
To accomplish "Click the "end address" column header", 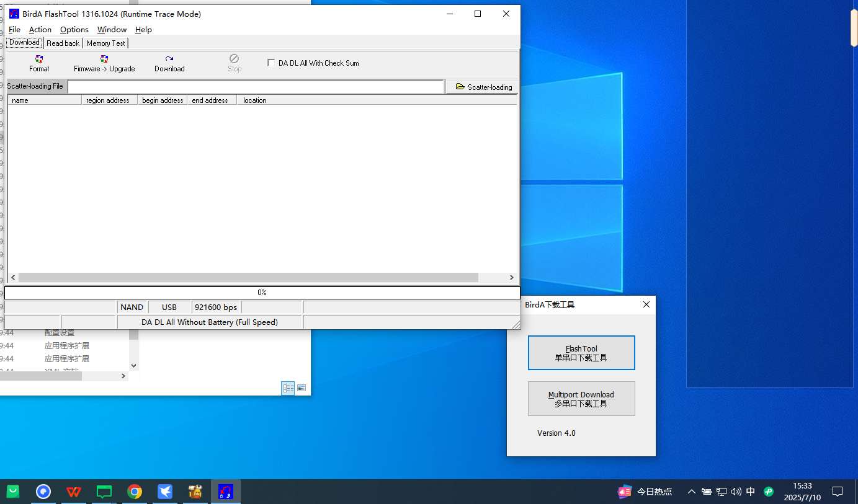I will 212,100.
